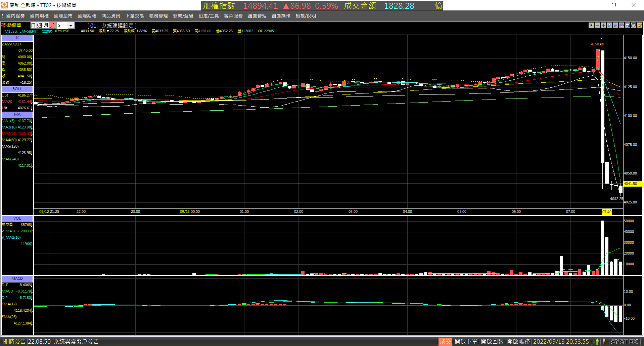The height and width of the screenshot is (346, 644).
Task: Open the minute interval dropdown arrow
Action: [71, 26]
